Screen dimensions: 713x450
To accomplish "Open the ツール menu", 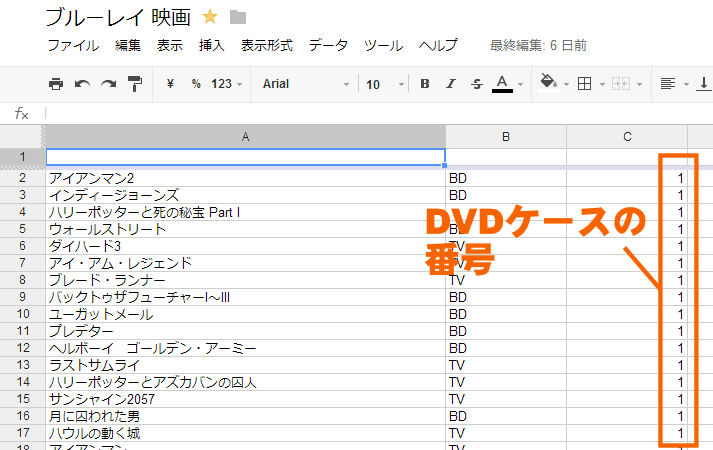I will coord(383,45).
